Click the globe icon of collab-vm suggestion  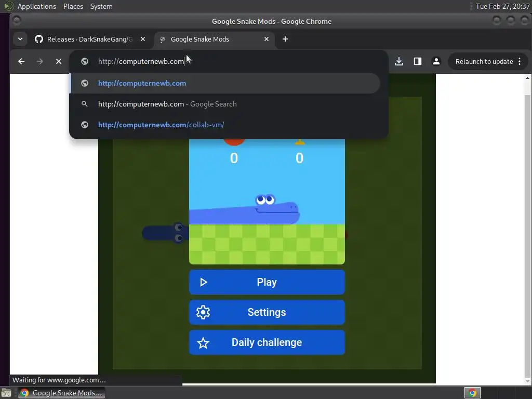[85, 125]
